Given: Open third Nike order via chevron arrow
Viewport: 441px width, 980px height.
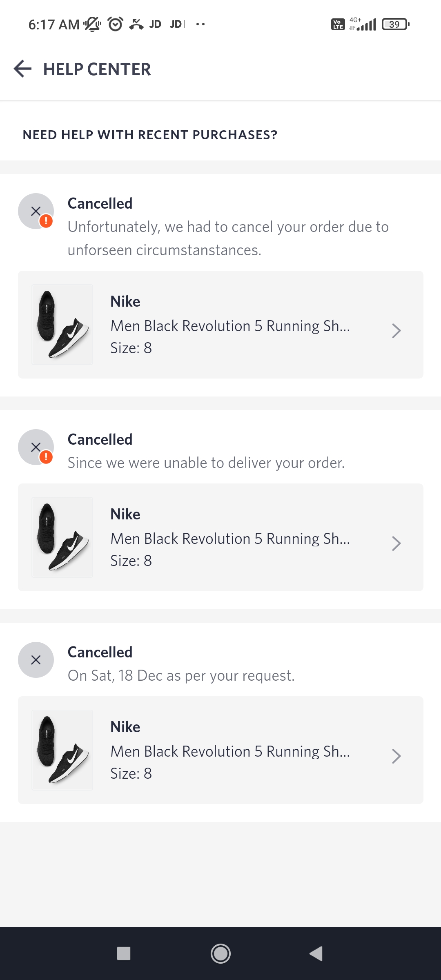Looking at the screenshot, I should (396, 756).
